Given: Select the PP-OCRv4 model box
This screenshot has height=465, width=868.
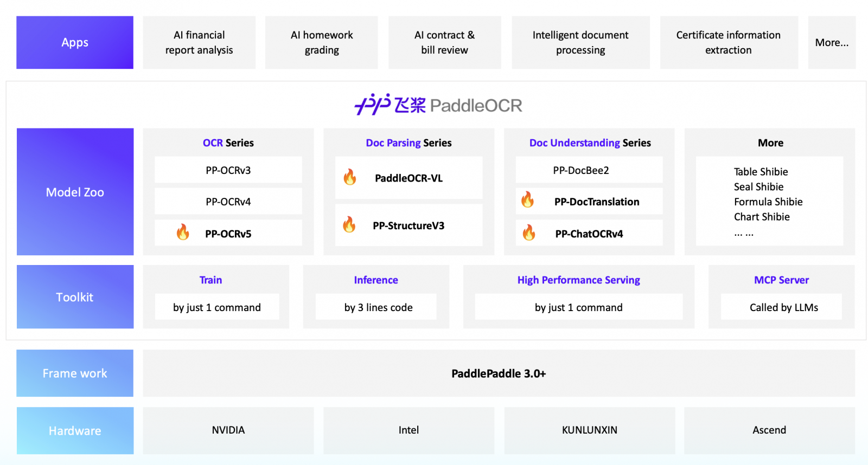Looking at the screenshot, I should [x=228, y=202].
